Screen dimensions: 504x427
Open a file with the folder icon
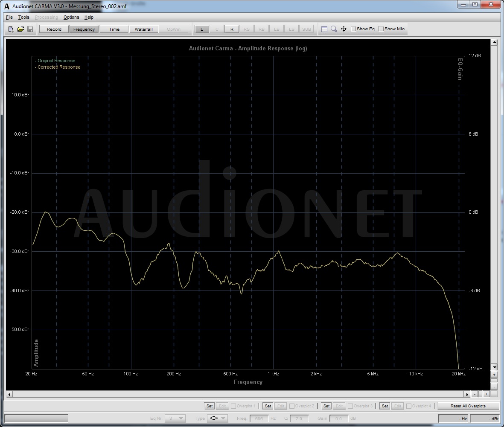(x=20, y=29)
